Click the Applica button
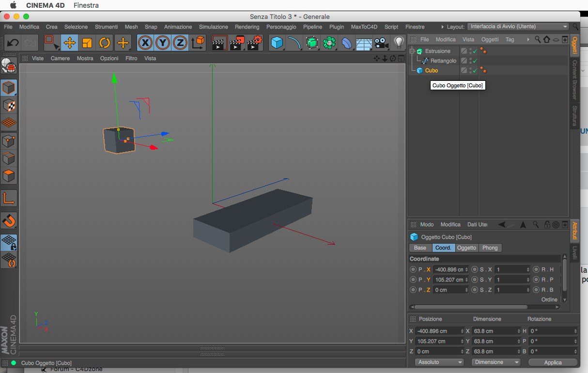588x373 pixels. (x=553, y=362)
